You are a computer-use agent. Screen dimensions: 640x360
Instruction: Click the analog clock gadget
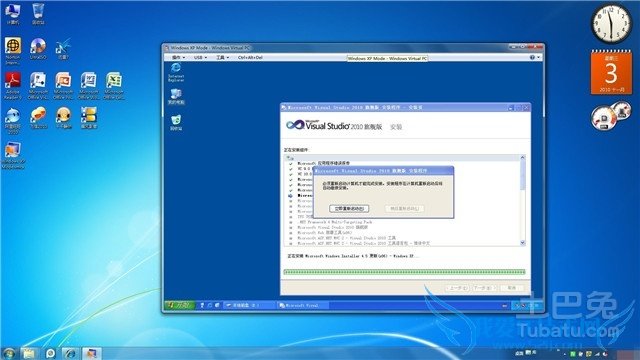[611, 23]
